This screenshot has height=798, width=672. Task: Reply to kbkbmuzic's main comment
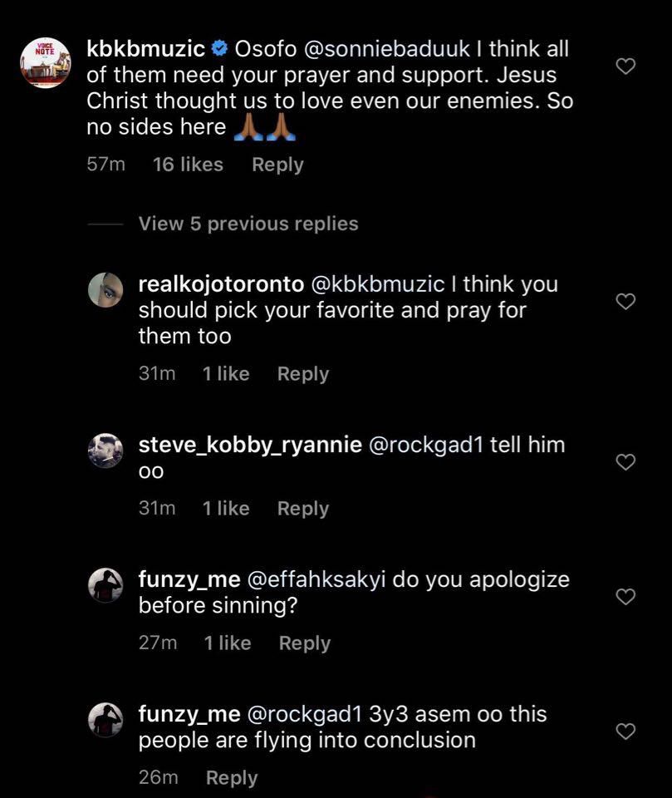[277, 165]
